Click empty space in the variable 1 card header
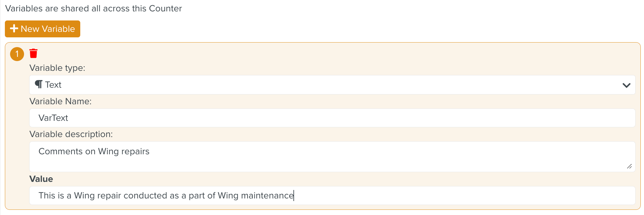The image size is (644, 215). [x=325, y=54]
